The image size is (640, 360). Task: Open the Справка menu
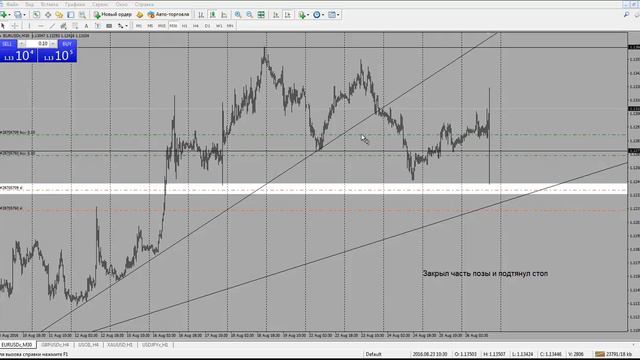tap(144, 4)
